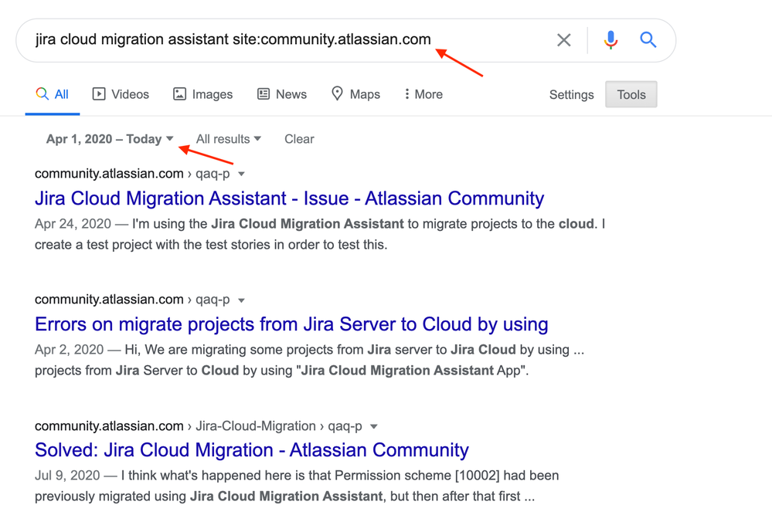Click the 'community.atlassian.com › Jira-Cloud-Migration › qaq-p' breadcrumb
The width and height of the screenshot is (772, 532).
(x=199, y=426)
